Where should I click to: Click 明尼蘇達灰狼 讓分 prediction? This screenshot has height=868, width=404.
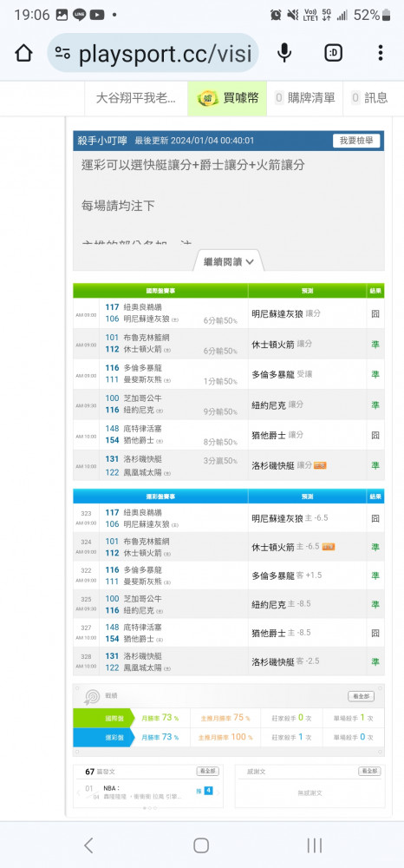[x=286, y=314]
